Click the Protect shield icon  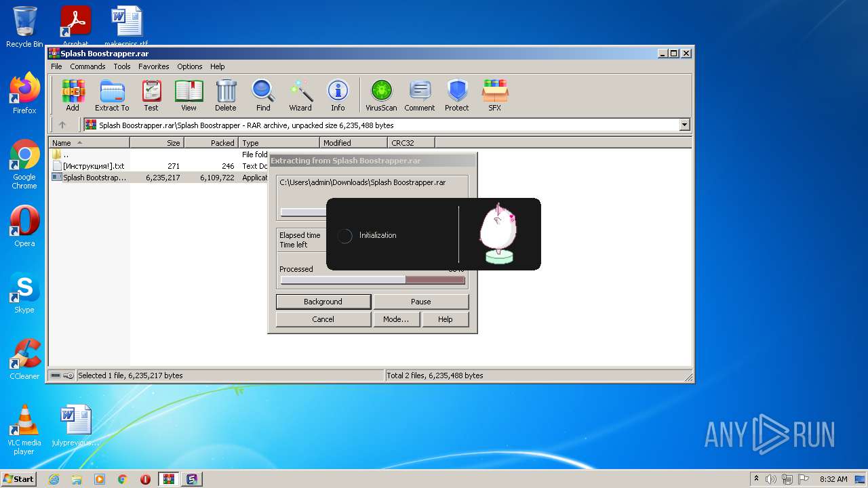457,95
